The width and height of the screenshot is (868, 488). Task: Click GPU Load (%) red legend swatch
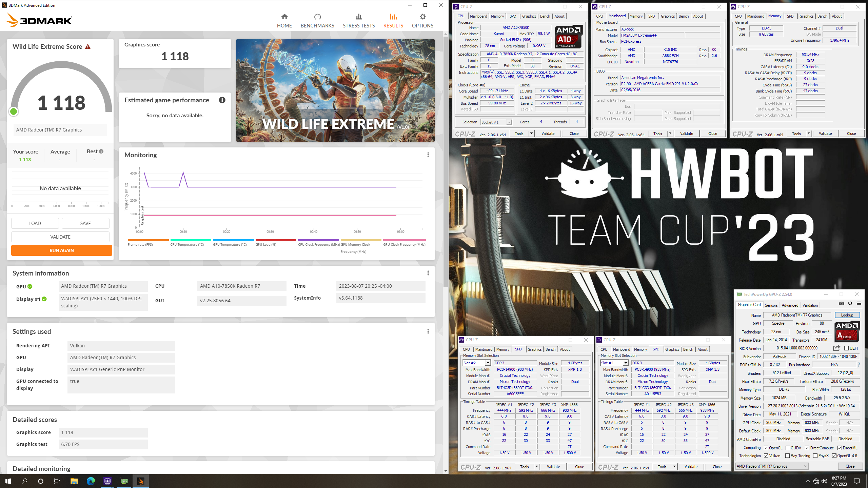276,240
